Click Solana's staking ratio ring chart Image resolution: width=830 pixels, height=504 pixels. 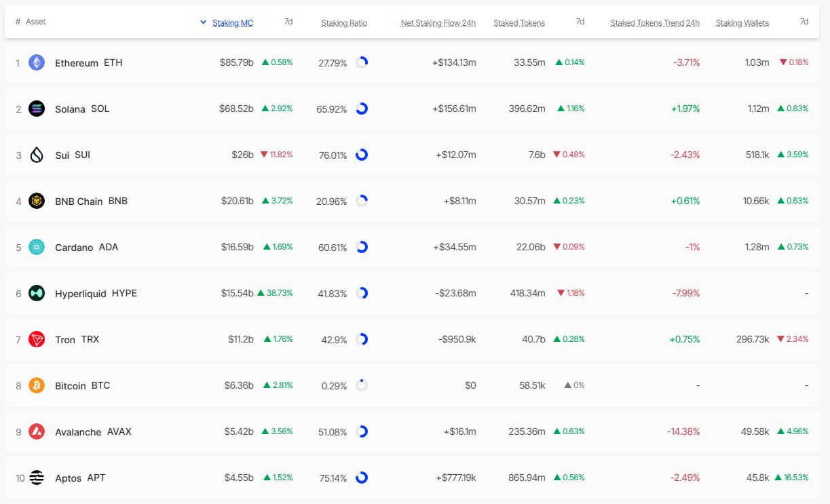click(362, 109)
